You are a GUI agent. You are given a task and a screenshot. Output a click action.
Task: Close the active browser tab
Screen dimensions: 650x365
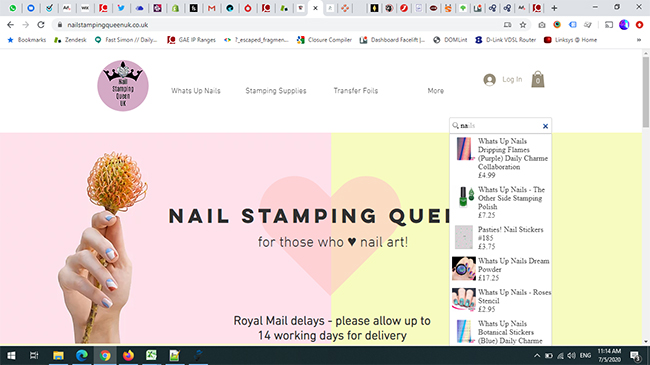click(x=315, y=8)
